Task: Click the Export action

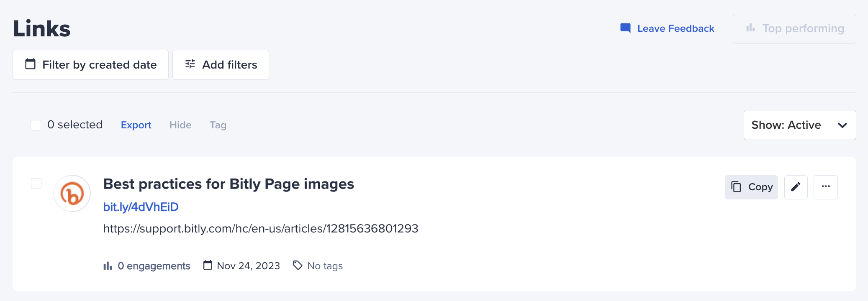Action: [136, 125]
